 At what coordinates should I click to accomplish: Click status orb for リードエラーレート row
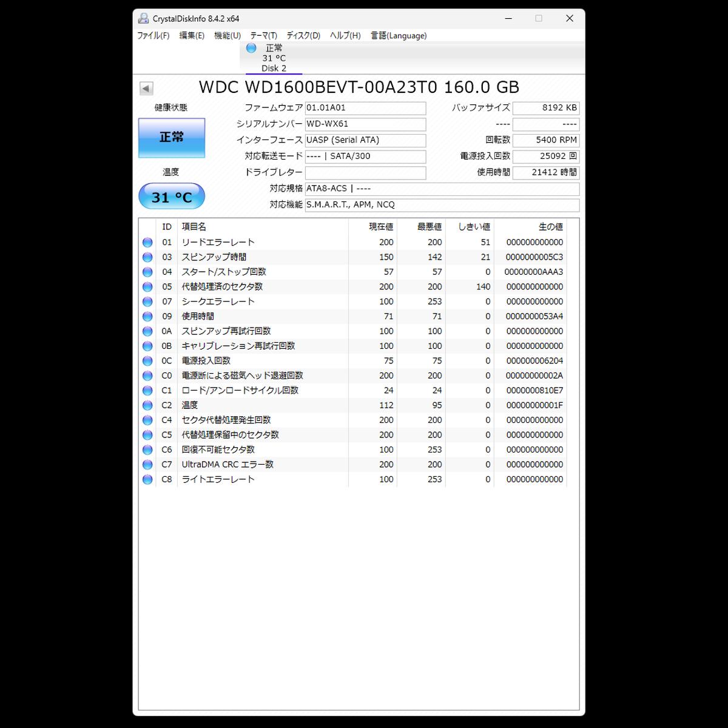(147, 243)
